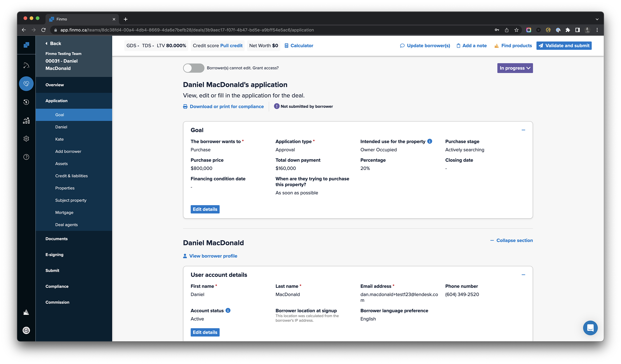Collapse the User account details card

(x=523, y=275)
